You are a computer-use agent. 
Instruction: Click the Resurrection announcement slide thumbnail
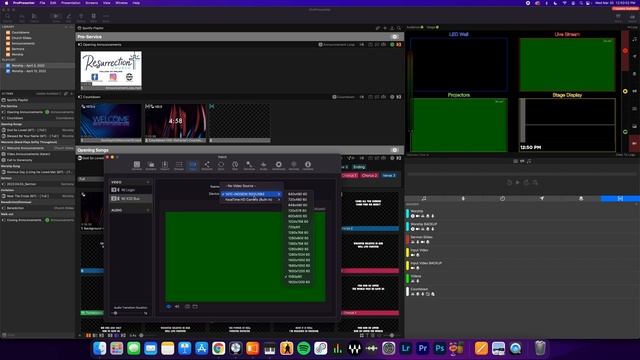pos(111,70)
